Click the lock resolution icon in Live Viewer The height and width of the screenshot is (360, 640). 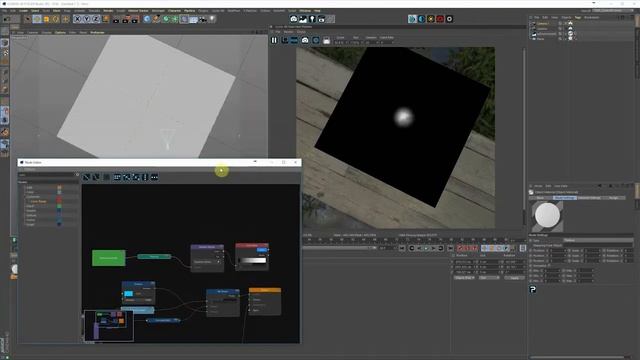(326, 40)
